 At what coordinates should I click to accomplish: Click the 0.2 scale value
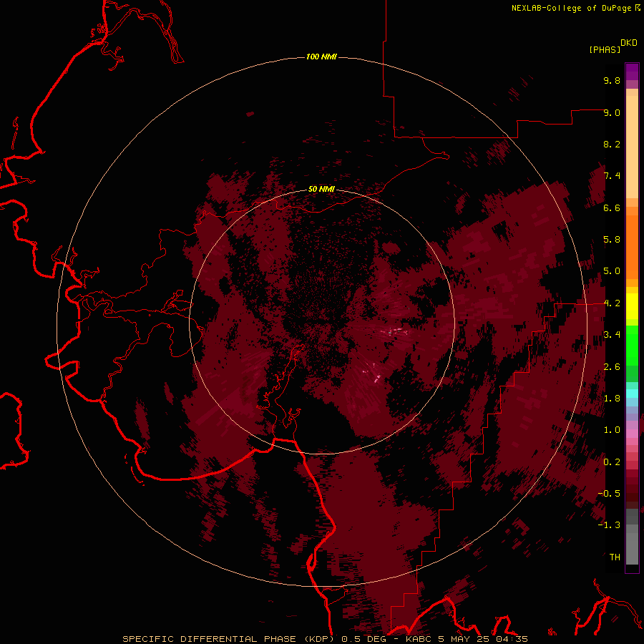(612, 462)
